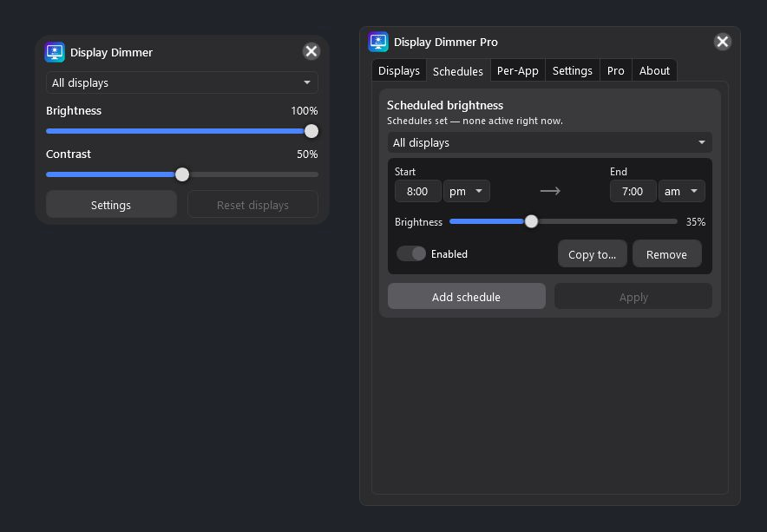Toggle the Enabled schedule switch

coord(411,253)
